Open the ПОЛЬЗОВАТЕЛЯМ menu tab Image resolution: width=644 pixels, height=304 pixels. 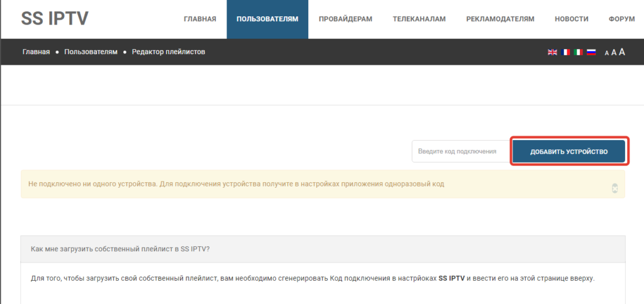coord(267,19)
